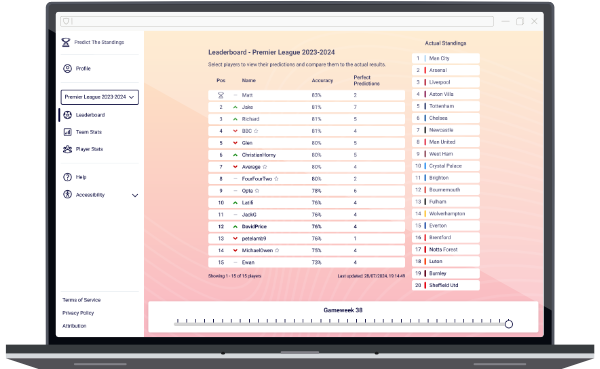Click the red down arrow in Glen's row

(235, 143)
